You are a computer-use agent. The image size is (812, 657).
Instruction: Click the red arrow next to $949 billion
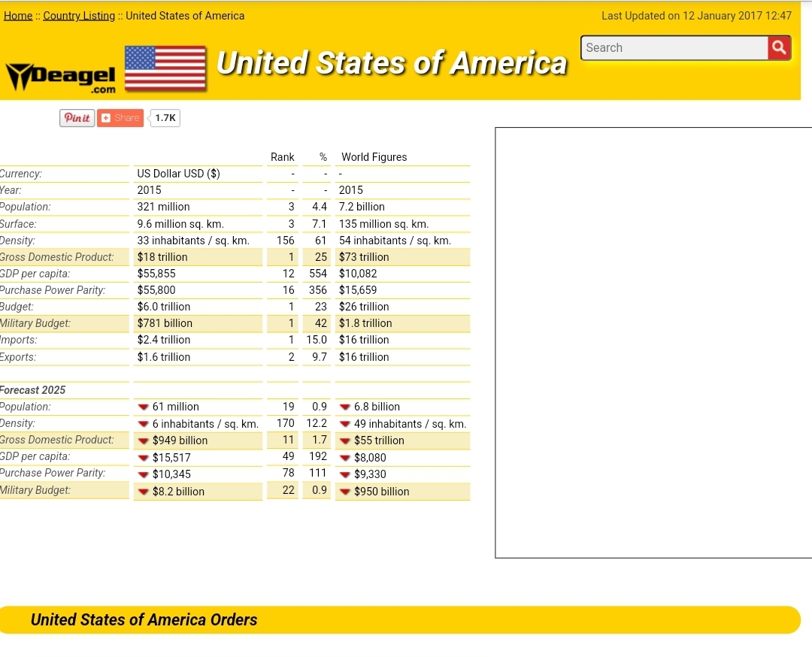click(x=144, y=441)
